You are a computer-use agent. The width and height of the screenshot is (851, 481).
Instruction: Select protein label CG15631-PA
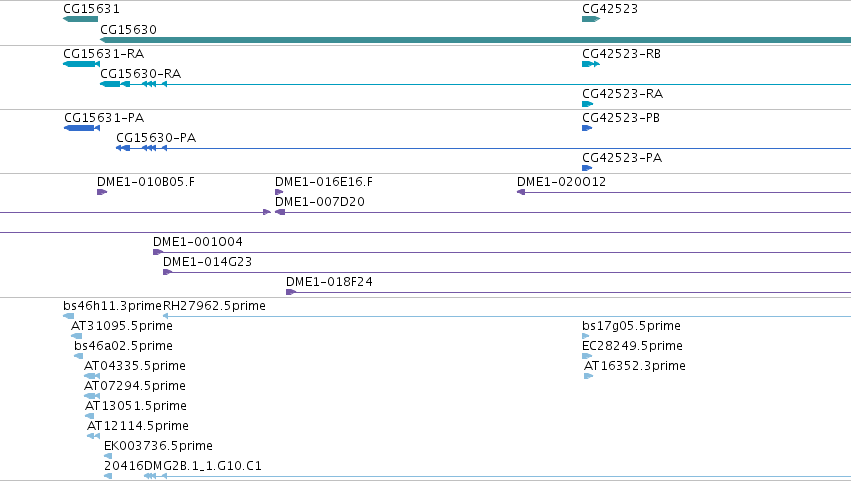click(x=104, y=118)
